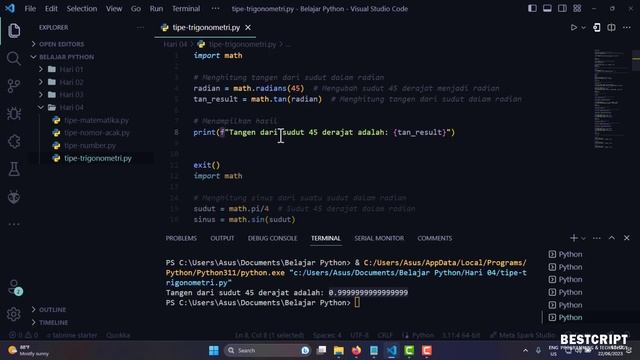Open the Source Control view
The width and height of the screenshot is (640, 360).
point(14,86)
